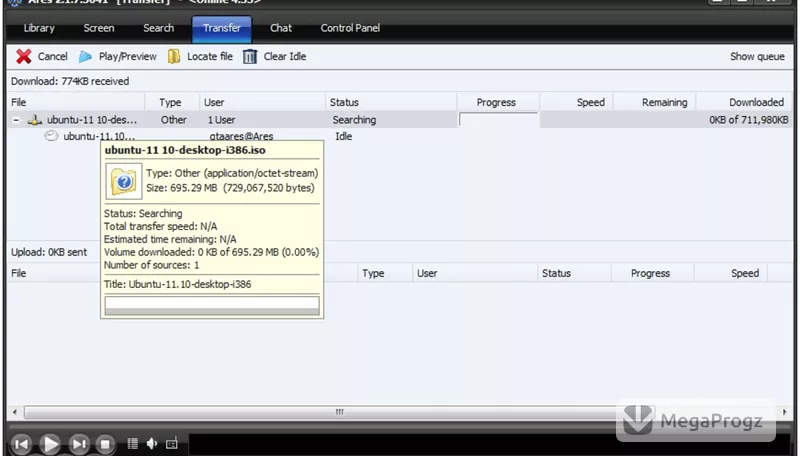Sort downloads by User column header

click(262, 102)
